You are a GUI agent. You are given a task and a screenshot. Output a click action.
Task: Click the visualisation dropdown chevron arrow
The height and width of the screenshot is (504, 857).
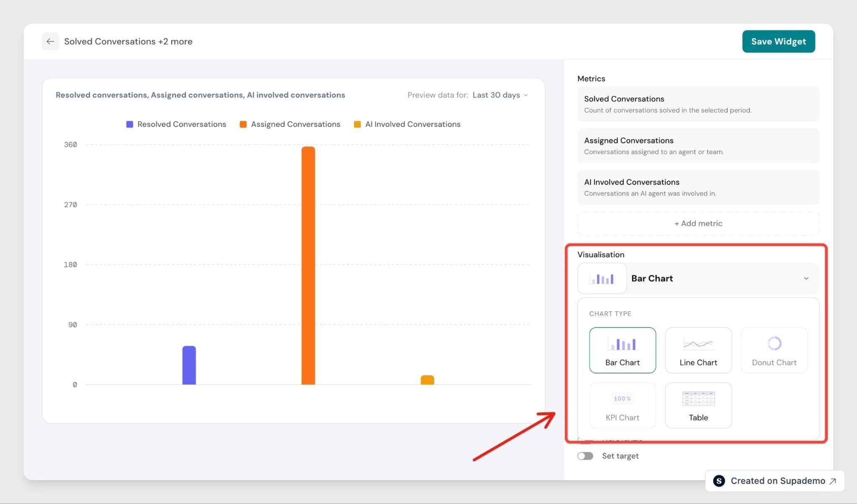coord(806,279)
